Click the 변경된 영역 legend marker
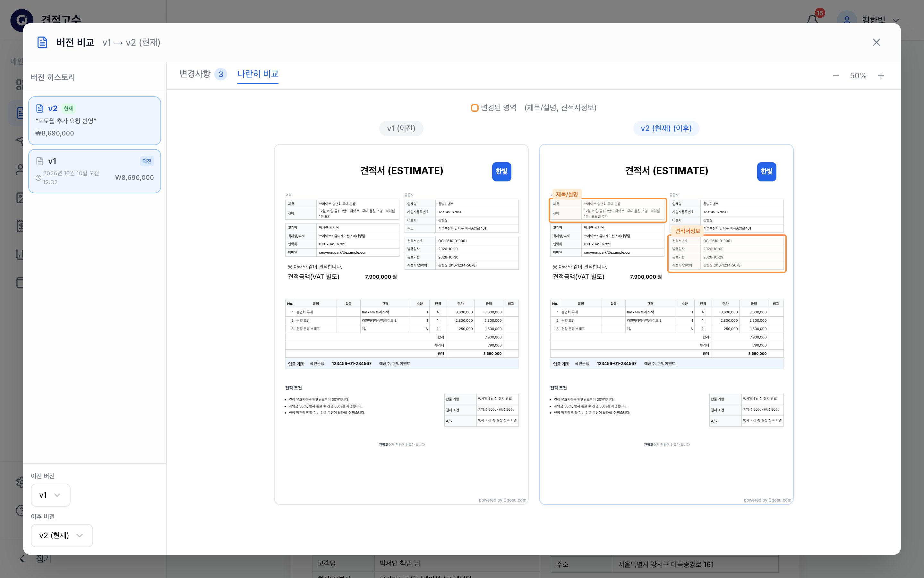The width and height of the screenshot is (924, 578). tap(475, 108)
